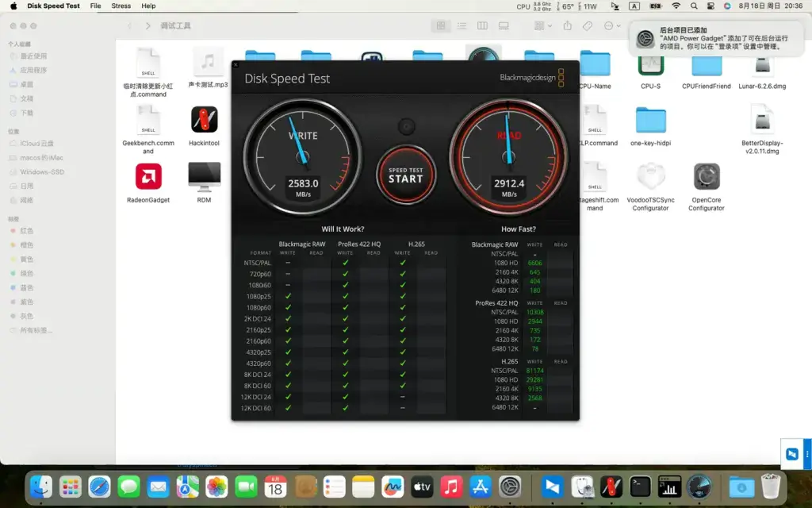The height and width of the screenshot is (508, 812).
Task: Start the disk speed test
Action: point(406,175)
